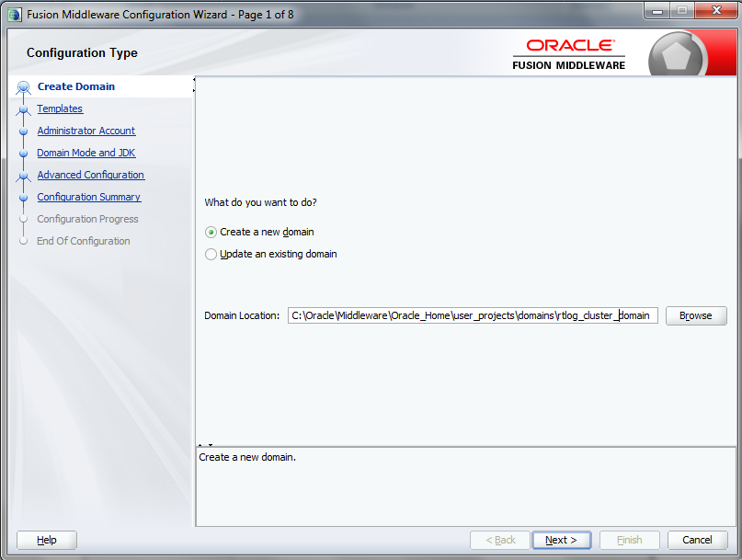Click inside the Domain Location text field

tap(472, 315)
